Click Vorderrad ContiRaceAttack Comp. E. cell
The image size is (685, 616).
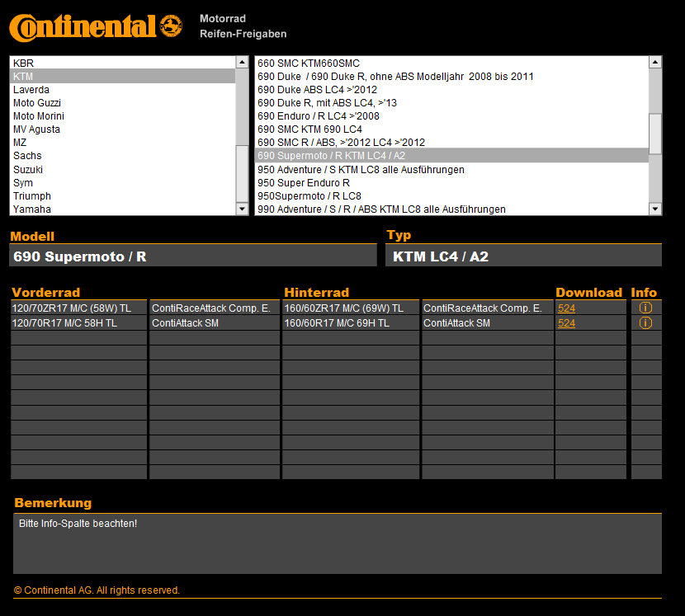click(215, 308)
